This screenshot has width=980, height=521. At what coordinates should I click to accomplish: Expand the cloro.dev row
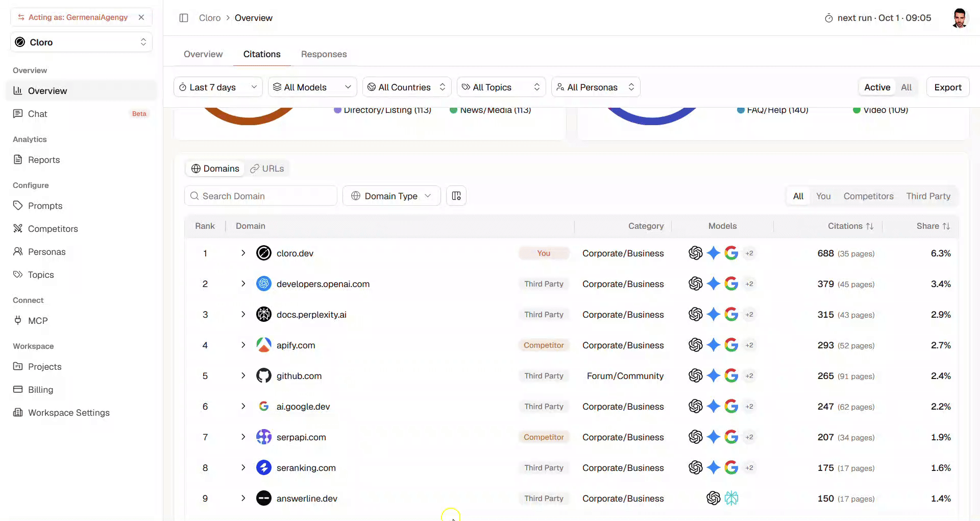click(x=243, y=253)
